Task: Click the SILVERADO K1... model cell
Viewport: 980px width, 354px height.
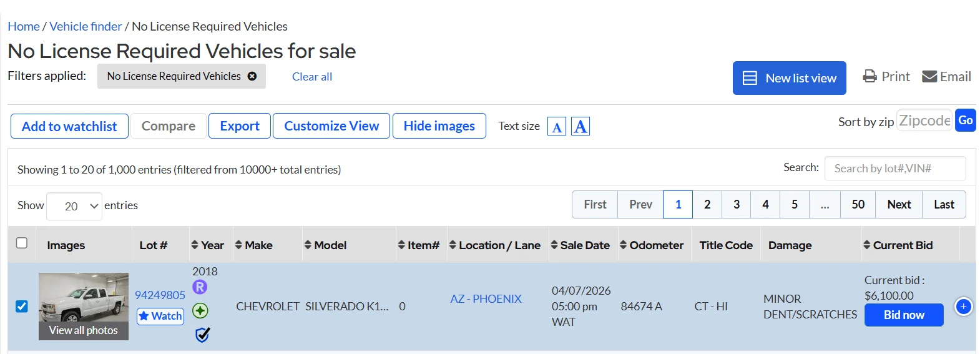Action: pos(347,307)
